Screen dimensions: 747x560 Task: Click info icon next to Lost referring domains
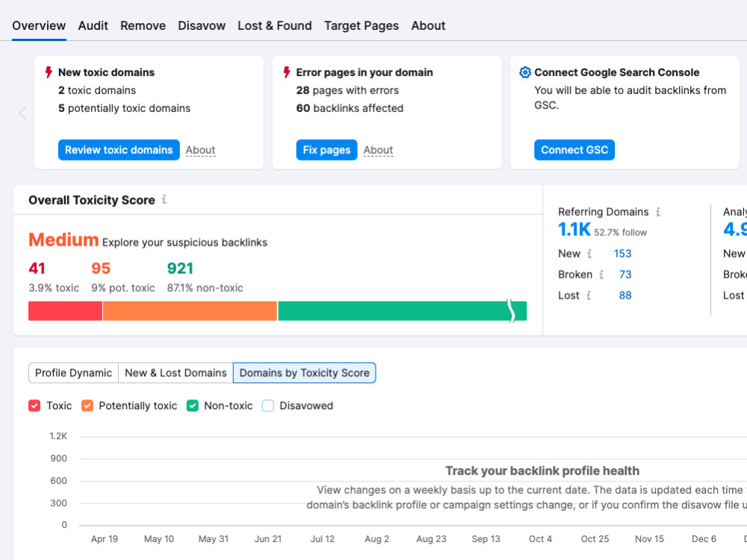pos(589,295)
